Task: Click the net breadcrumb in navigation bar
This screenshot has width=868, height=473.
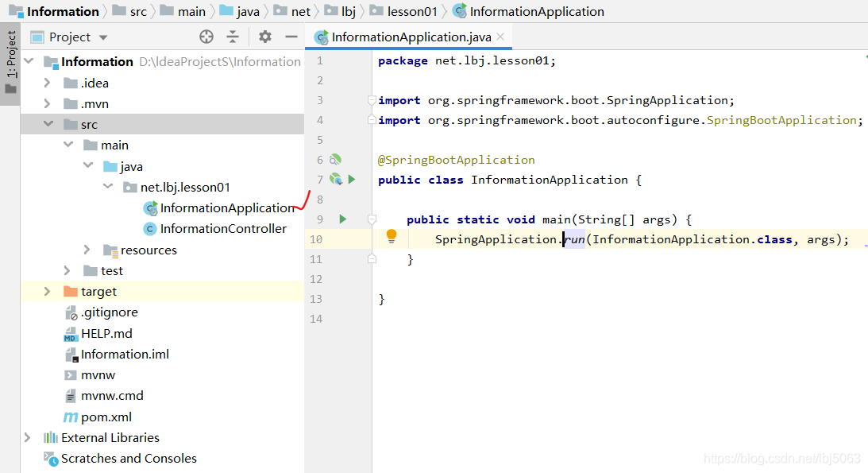Action: pyautogui.click(x=292, y=11)
